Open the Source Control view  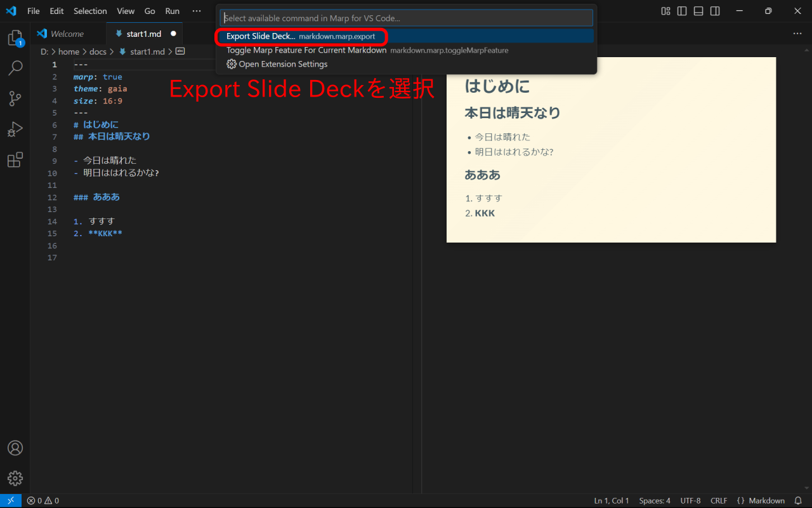15,98
